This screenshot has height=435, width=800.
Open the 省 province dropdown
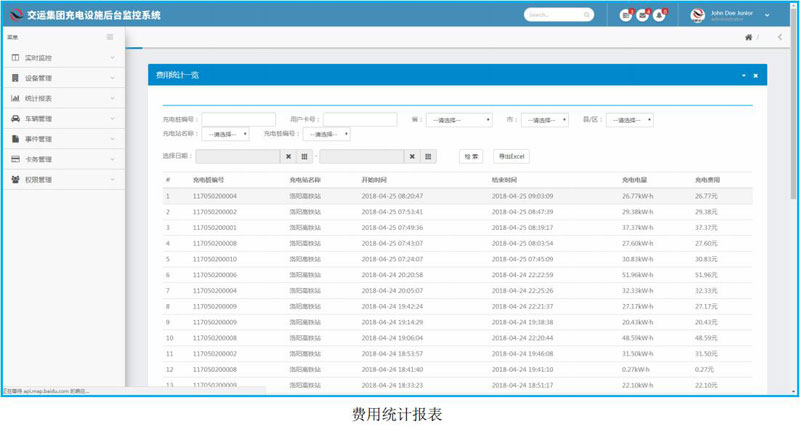[x=459, y=120]
